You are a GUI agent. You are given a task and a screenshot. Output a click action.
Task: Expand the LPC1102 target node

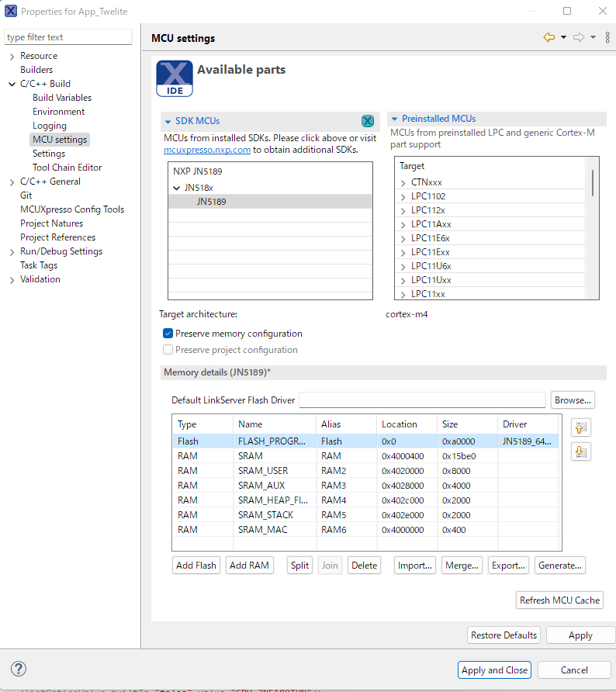coord(403,197)
